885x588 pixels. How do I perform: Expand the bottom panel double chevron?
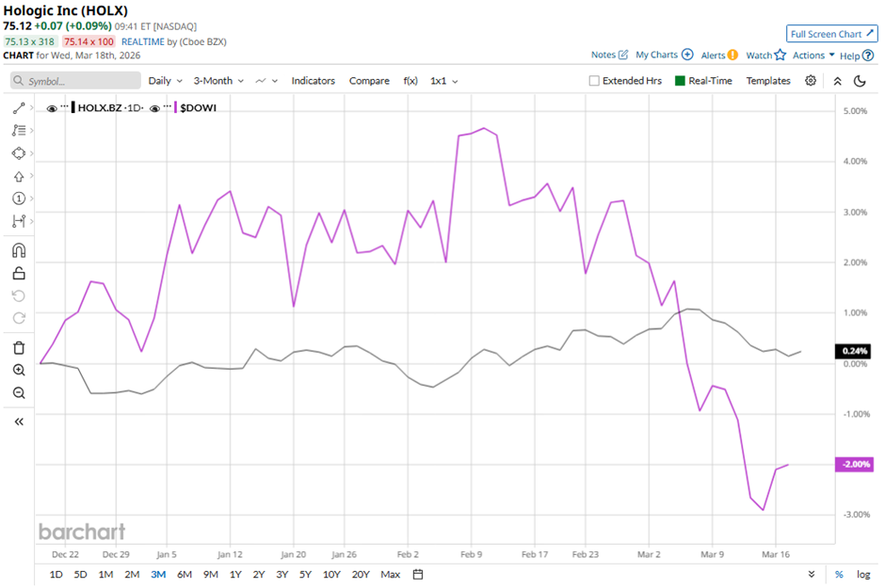(x=811, y=575)
